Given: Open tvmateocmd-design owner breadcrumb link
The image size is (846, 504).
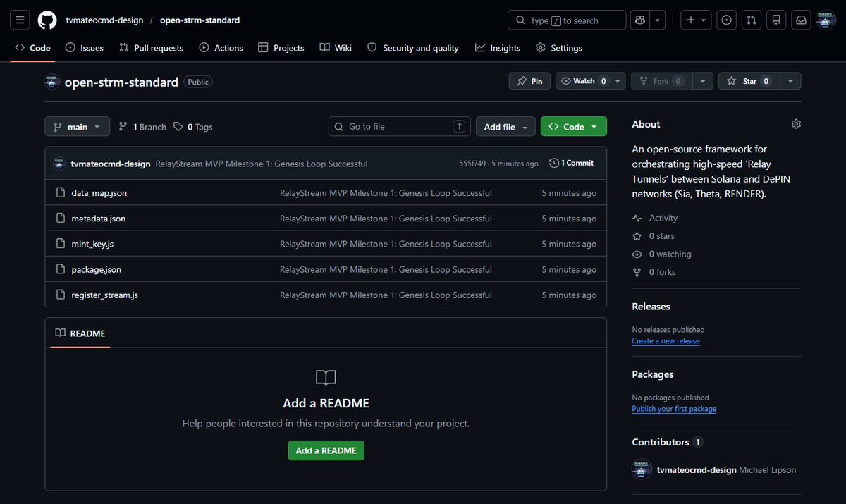Looking at the screenshot, I should [x=104, y=20].
